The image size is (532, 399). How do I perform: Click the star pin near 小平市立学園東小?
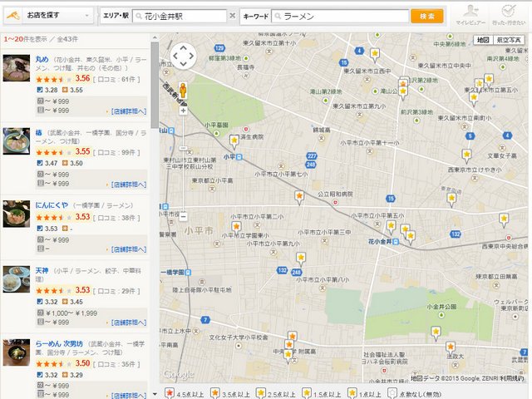(236, 227)
